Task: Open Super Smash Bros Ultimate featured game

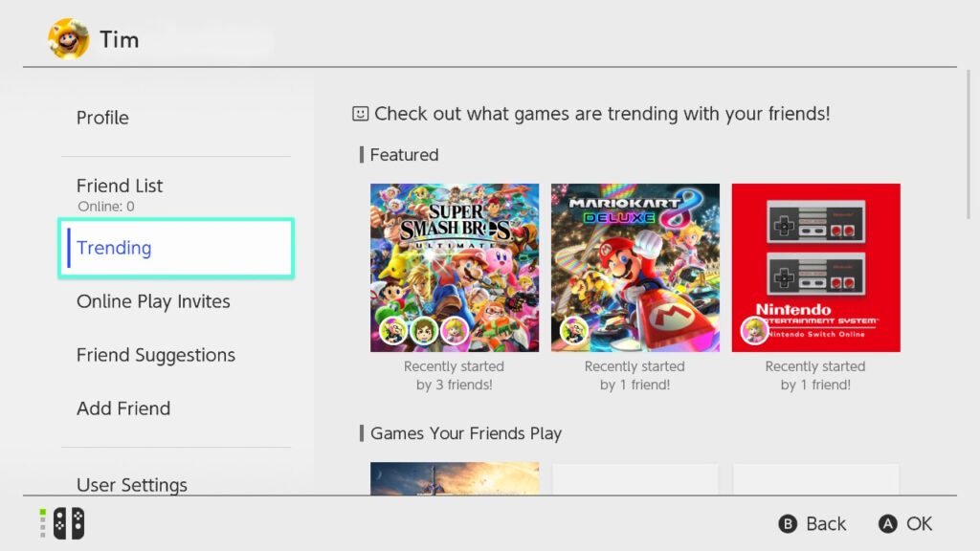Action: (x=455, y=268)
